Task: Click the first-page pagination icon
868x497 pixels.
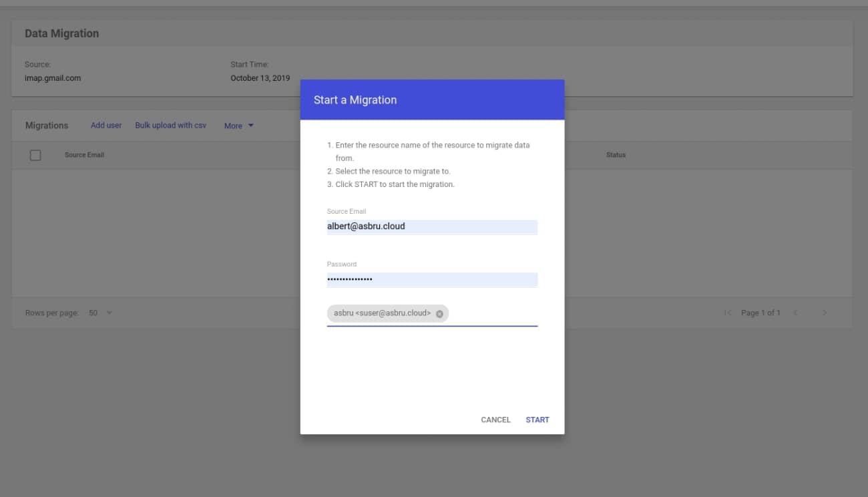Action: pyautogui.click(x=728, y=313)
